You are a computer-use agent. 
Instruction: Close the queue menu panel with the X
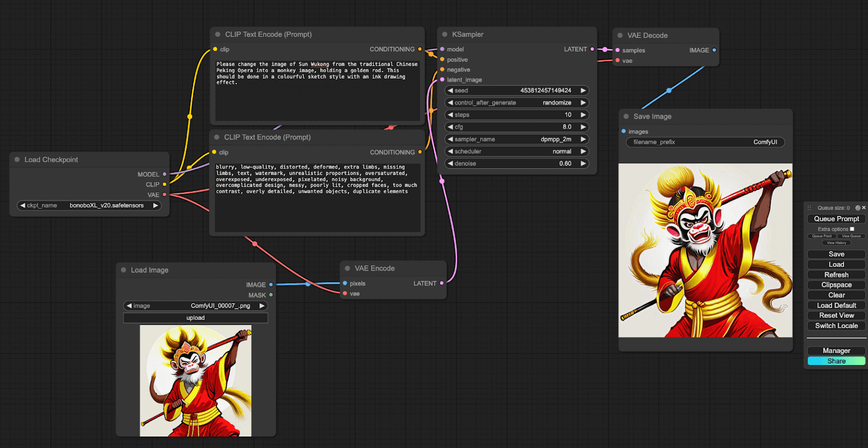pyautogui.click(x=864, y=208)
